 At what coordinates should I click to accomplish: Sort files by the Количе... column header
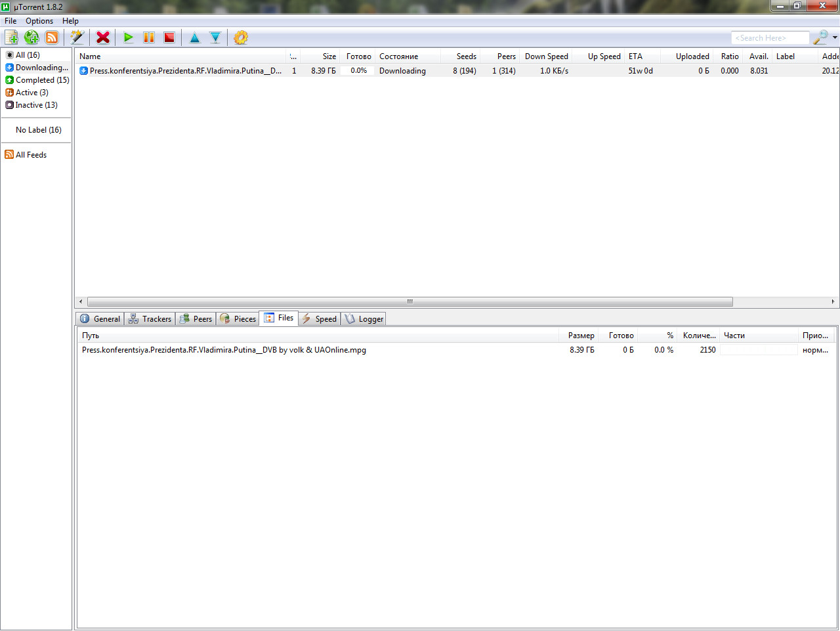pyautogui.click(x=698, y=336)
